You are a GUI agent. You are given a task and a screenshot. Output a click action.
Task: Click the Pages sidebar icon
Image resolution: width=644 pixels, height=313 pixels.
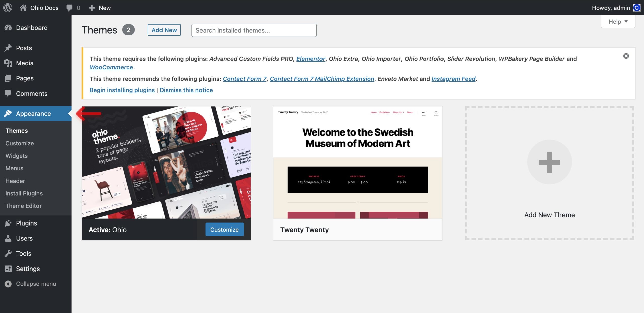pos(8,78)
